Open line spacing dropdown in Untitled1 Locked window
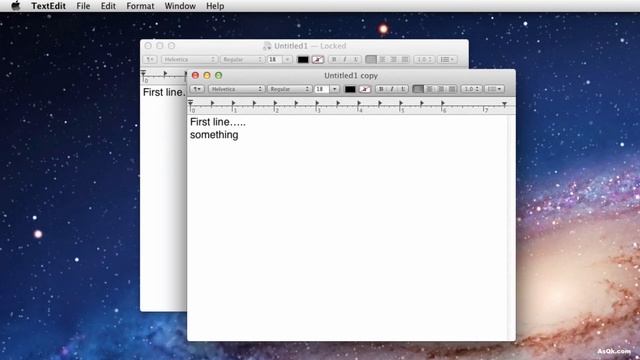 [424, 60]
